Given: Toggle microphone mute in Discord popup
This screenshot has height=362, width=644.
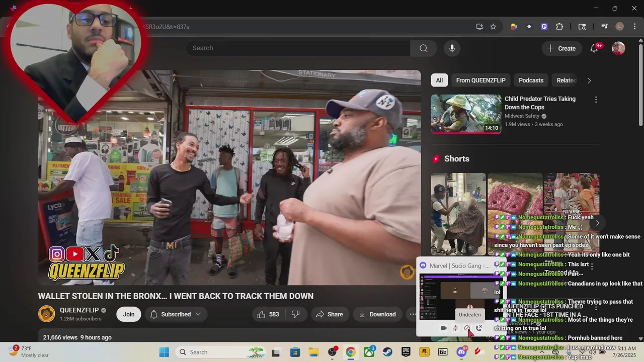Looking at the screenshot, I should pyautogui.click(x=455, y=328).
